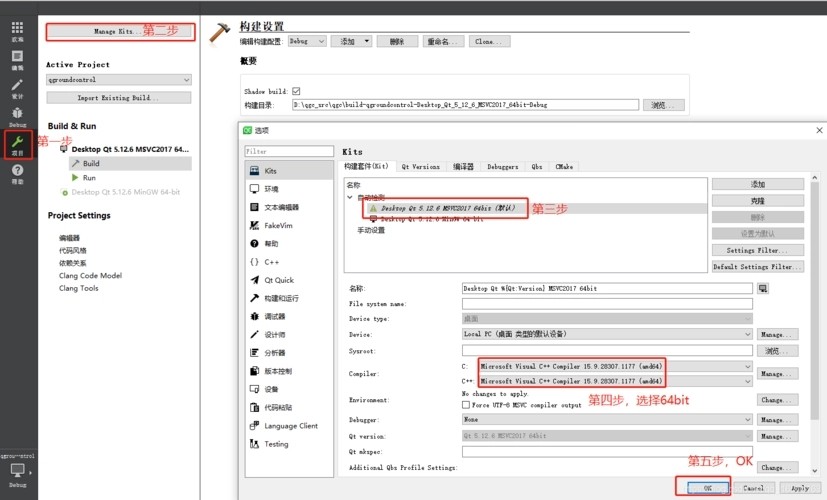Screen dimensions: 827x500
Task: Click the Manage Kits button
Action: click(x=113, y=32)
